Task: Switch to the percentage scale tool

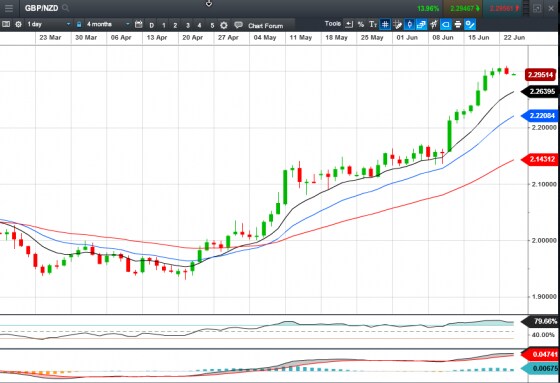Action: coord(361,24)
